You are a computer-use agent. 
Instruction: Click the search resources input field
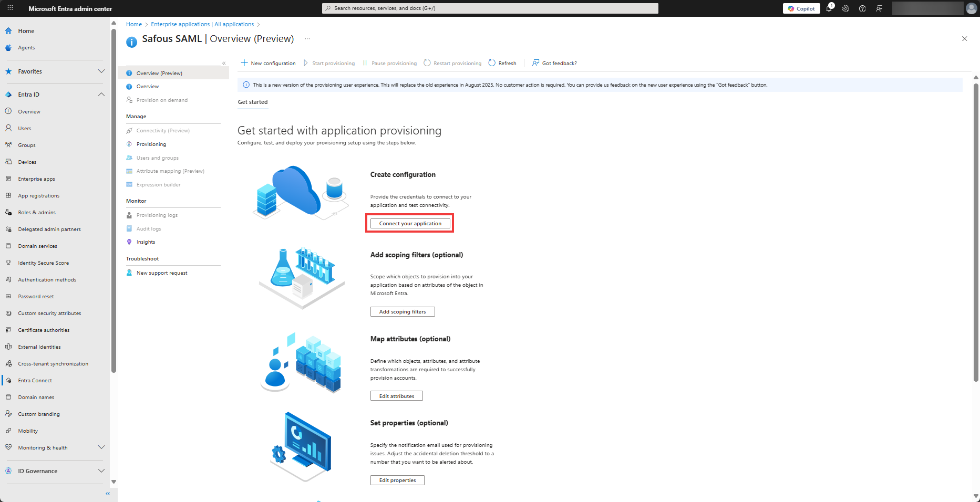click(490, 8)
